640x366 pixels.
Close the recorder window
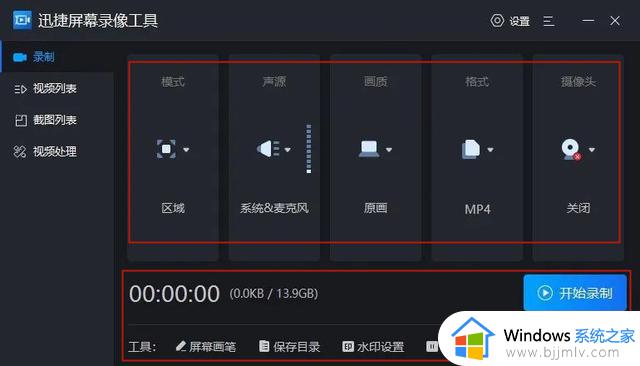pyautogui.click(x=615, y=20)
